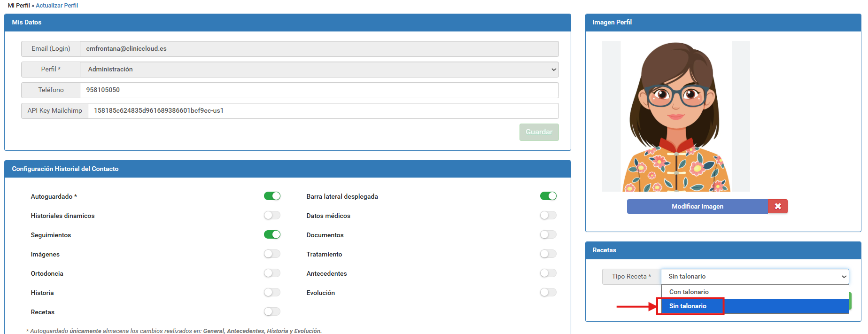Toggle Barra lateral desplegada off
The width and height of the screenshot is (868, 334).
click(x=548, y=196)
